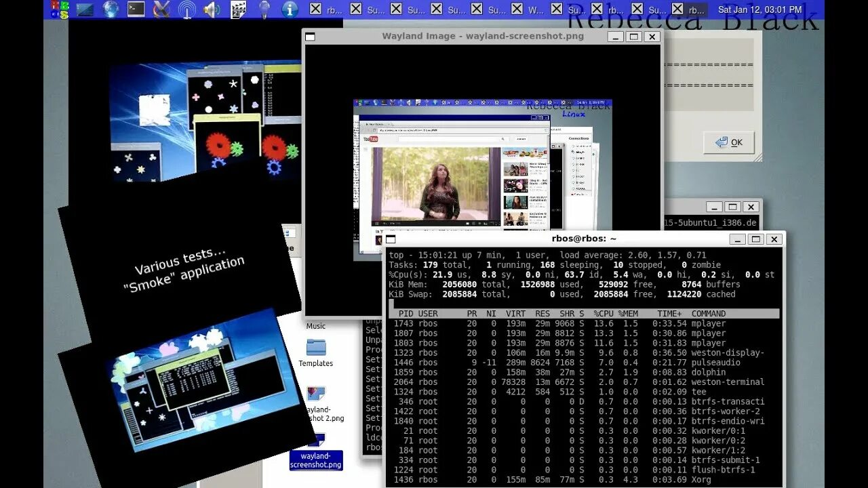Open window menu icon of rbos@rbos terminal

(391, 239)
